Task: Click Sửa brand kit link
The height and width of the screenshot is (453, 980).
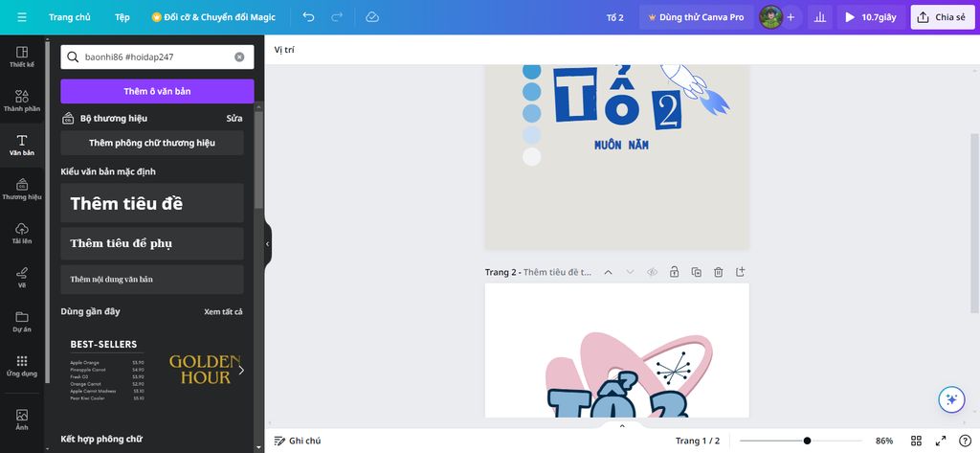Action: [234, 118]
